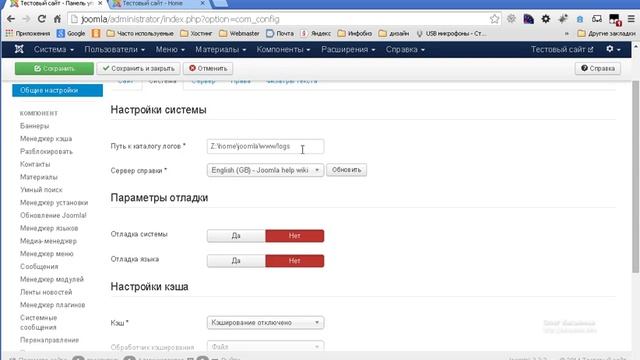
Task: Open the Тестовый сайт site link
Action: tap(562, 49)
